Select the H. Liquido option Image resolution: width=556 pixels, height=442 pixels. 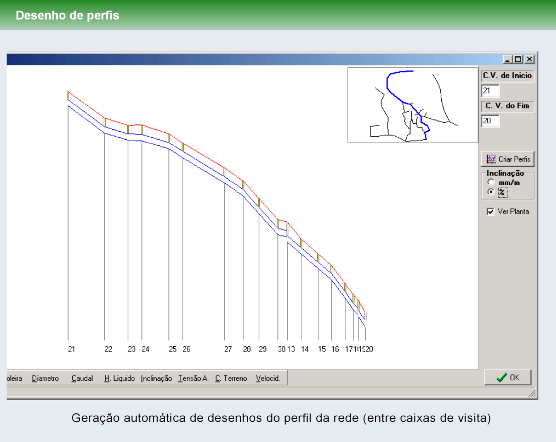[x=119, y=379]
